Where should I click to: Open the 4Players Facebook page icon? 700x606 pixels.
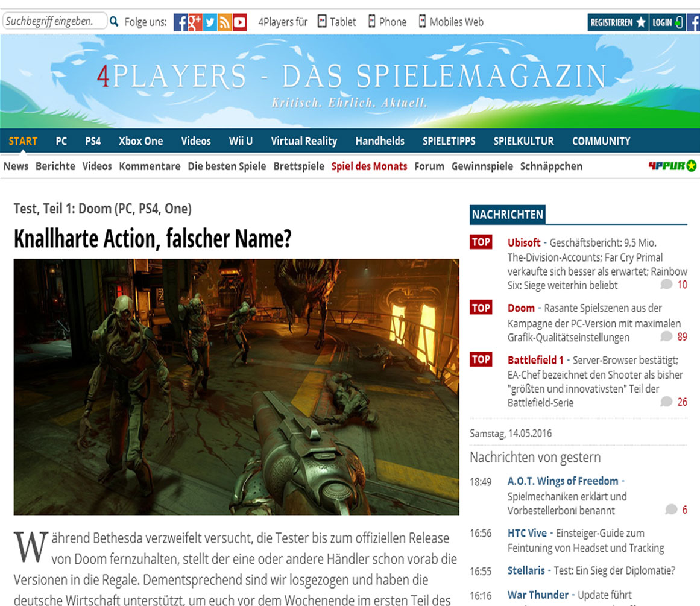[x=180, y=22]
